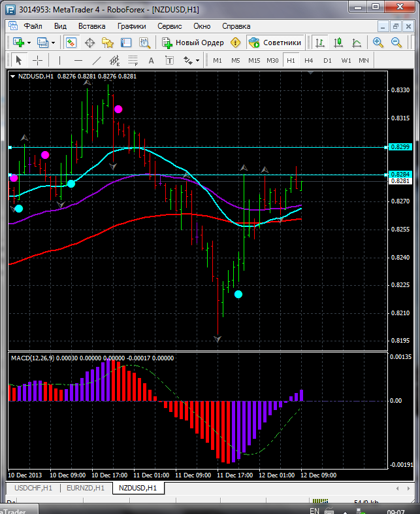Select the H1 timeframe button
420x514 pixels.
291,60
